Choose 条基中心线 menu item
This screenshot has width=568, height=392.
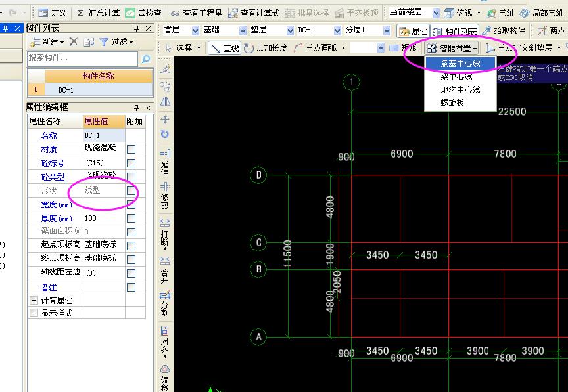coord(460,64)
